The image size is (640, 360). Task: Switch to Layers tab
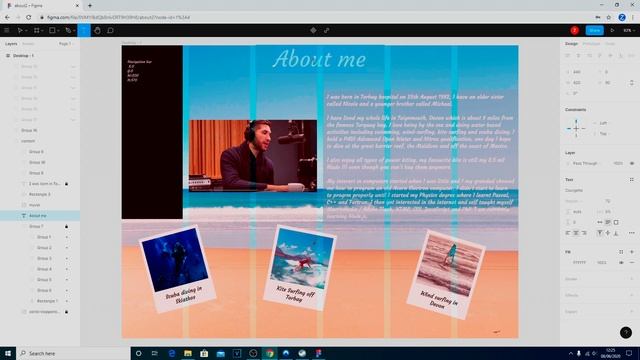11,44
